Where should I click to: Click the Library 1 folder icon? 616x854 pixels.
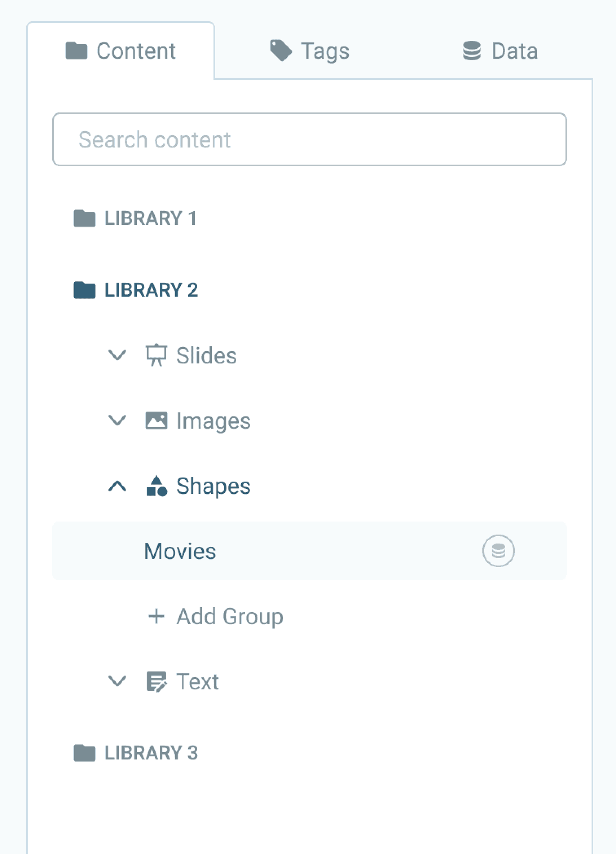[84, 218]
